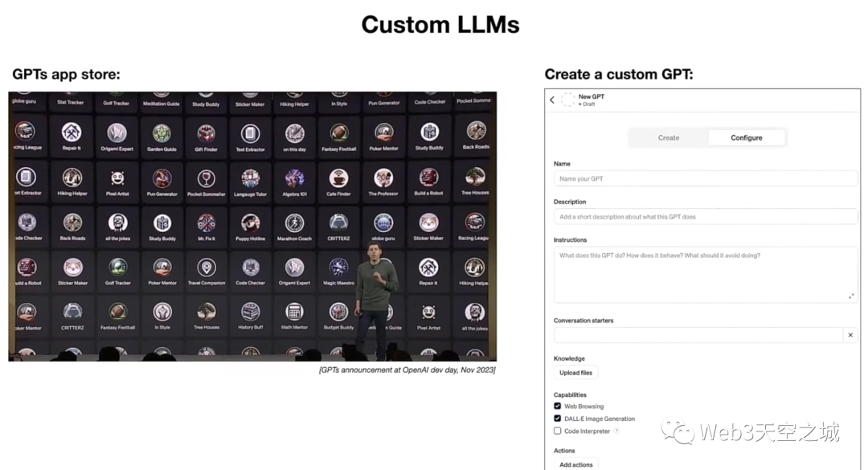Remove conversation starter with X button
This screenshot has width=868, height=470.
[850, 335]
